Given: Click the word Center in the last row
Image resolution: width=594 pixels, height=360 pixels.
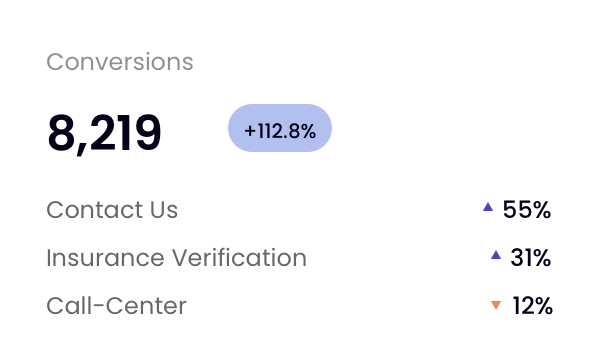Looking at the screenshot, I should coord(146,305).
